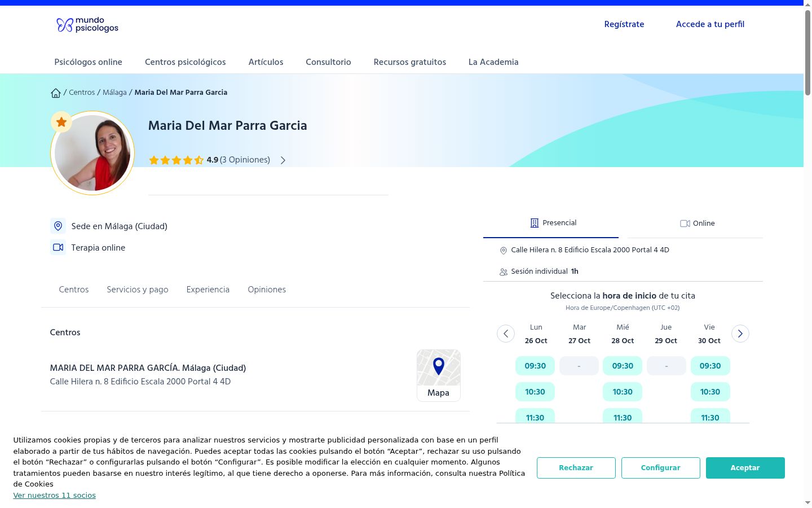The width and height of the screenshot is (812, 508).
Task: Advance to the next week of appointments
Action: (x=740, y=334)
